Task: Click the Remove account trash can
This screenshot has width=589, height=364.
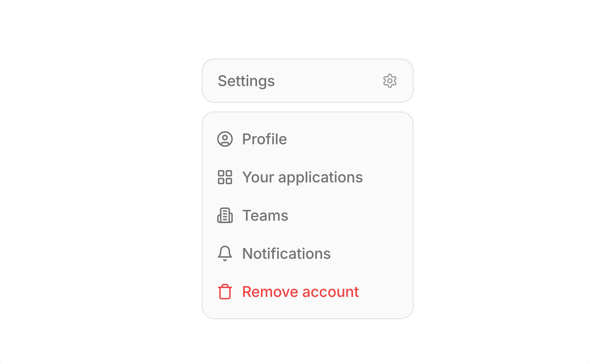Action: [x=225, y=292]
